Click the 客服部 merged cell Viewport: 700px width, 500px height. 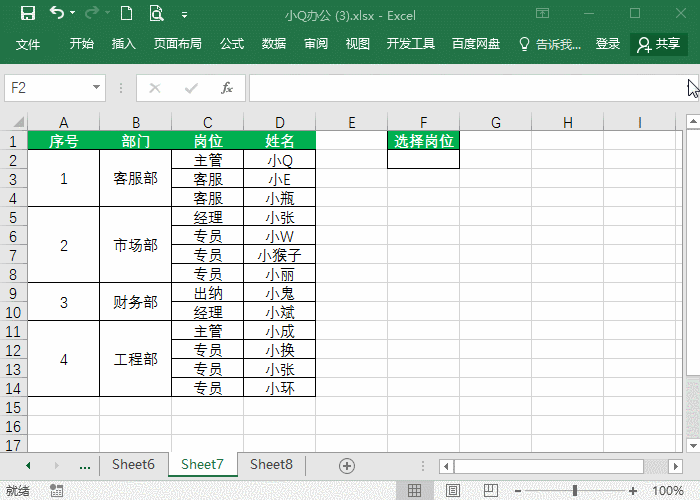click(136, 178)
